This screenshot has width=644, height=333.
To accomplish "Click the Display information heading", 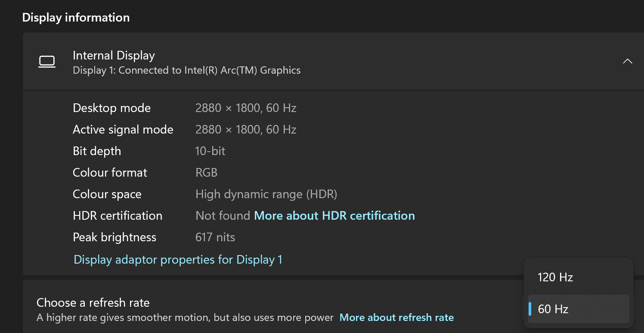I will point(76,17).
